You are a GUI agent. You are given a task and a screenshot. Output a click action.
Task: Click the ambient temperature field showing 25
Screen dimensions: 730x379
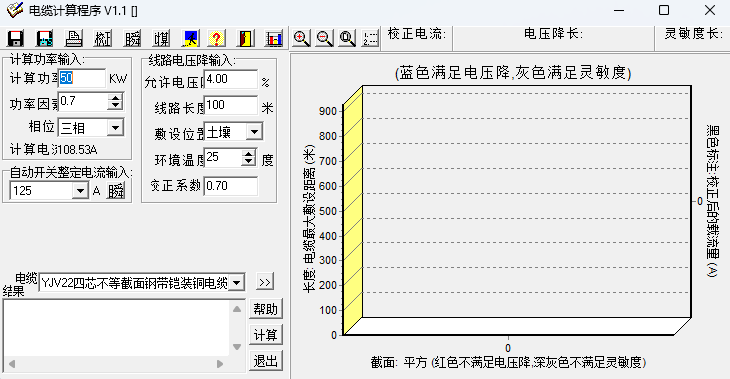tap(223, 158)
